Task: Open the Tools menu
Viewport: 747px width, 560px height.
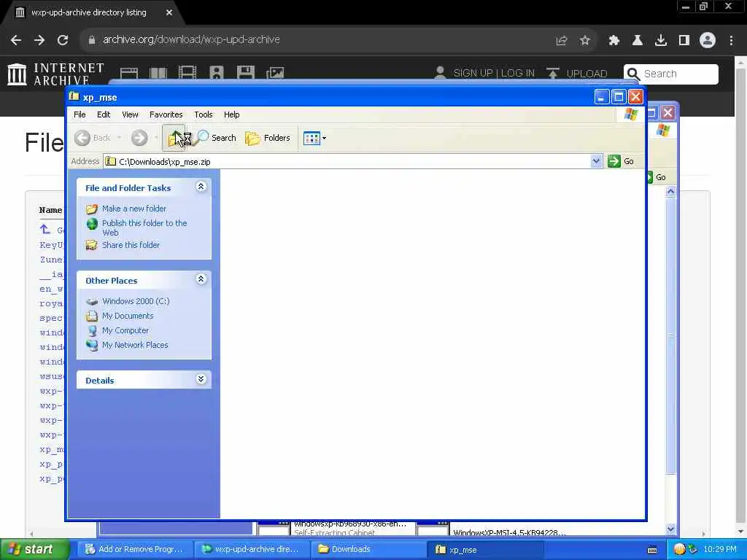Action: [203, 114]
